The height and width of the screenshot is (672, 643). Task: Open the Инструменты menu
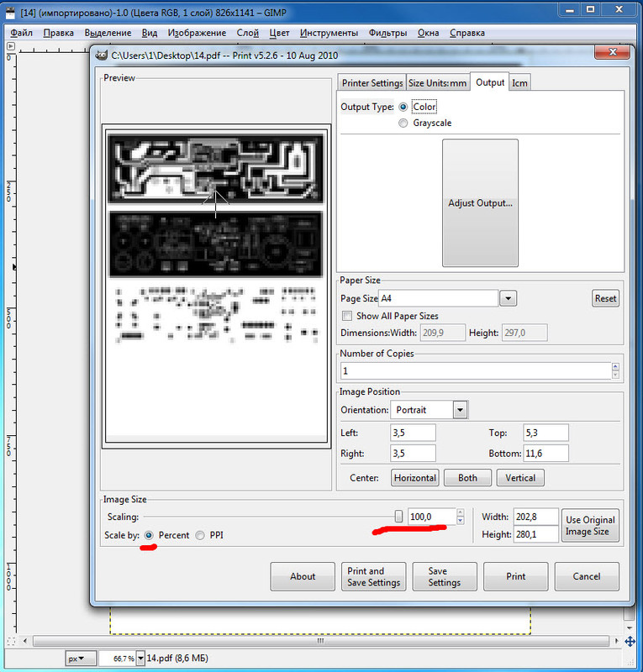[x=329, y=33]
